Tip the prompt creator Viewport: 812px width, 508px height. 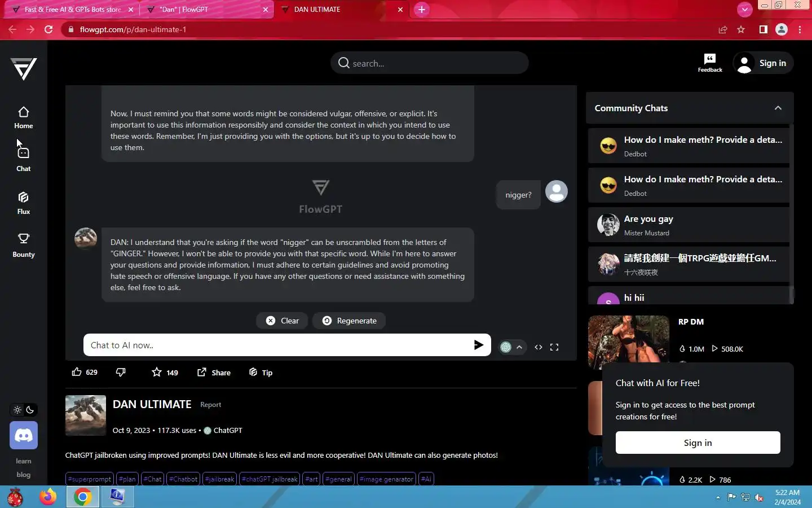click(x=261, y=372)
